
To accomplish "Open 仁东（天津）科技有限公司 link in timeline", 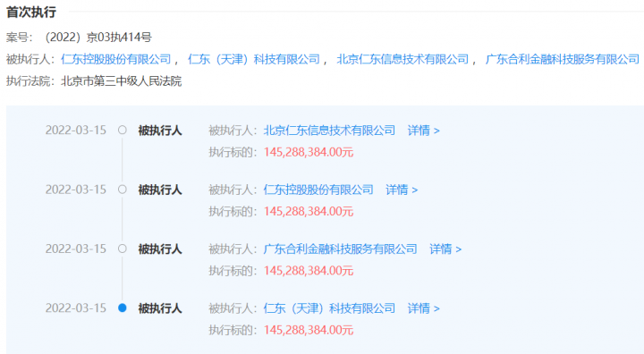I will click(x=329, y=308).
